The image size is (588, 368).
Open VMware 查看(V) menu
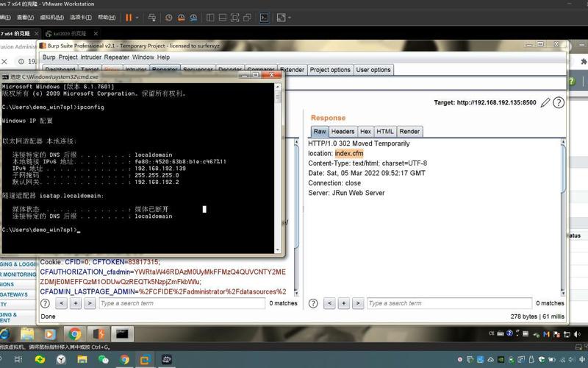point(25,18)
